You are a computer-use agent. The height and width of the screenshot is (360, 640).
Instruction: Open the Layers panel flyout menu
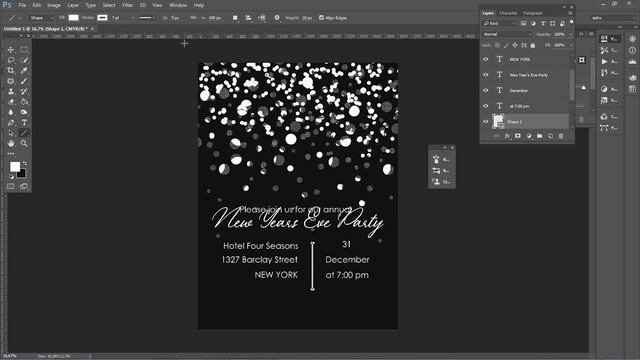(x=570, y=13)
